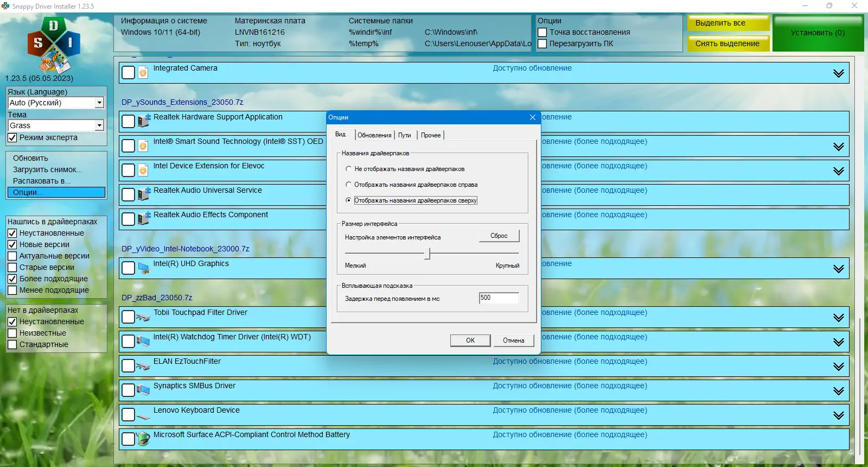The image size is (868, 467).
Task: Click the app icon in the title bar
Action: coord(5,5)
